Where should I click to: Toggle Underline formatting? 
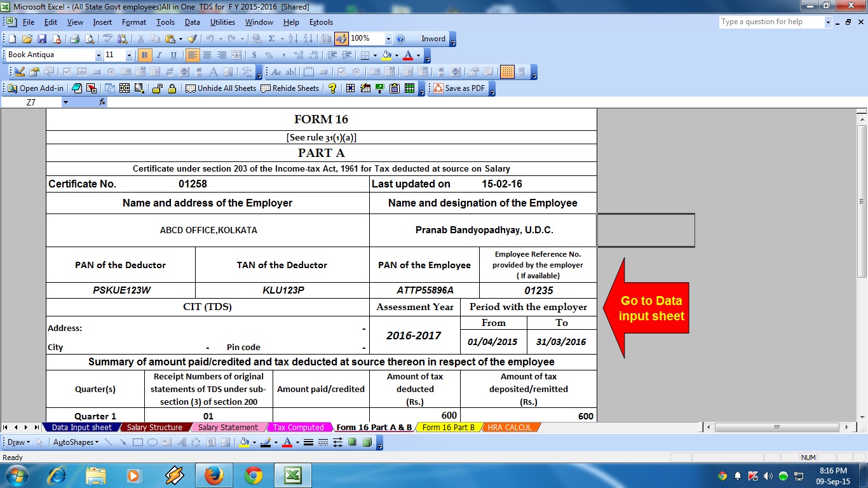click(x=173, y=55)
